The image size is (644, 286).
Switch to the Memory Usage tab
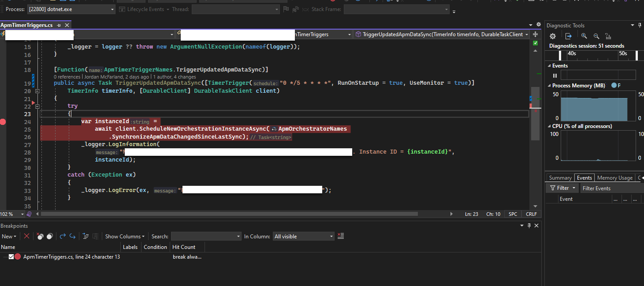click(614, 177)
